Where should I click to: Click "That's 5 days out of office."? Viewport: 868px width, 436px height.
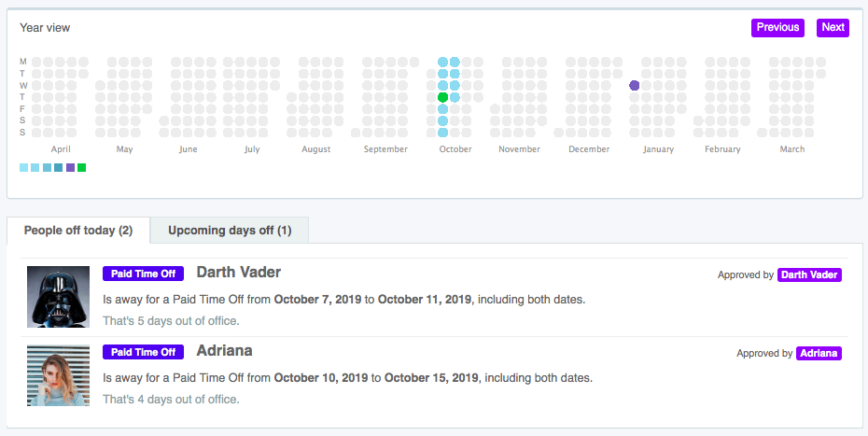(171, 321)
